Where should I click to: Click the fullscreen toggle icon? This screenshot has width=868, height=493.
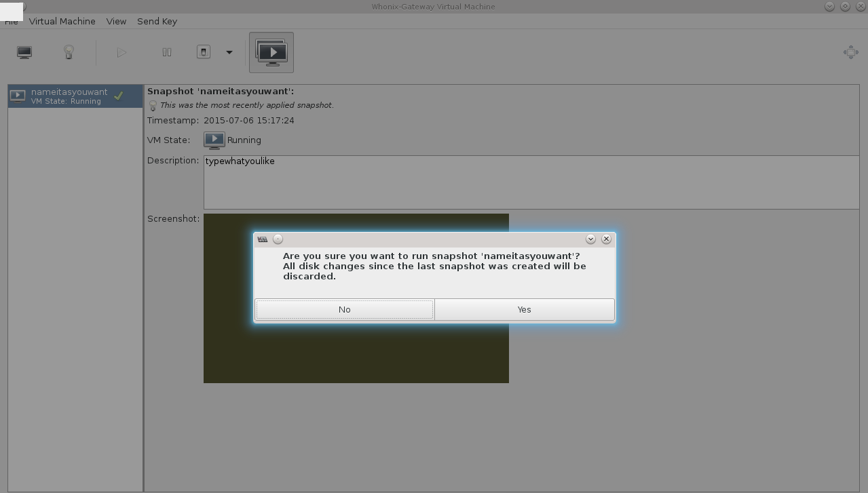(850, 52)
